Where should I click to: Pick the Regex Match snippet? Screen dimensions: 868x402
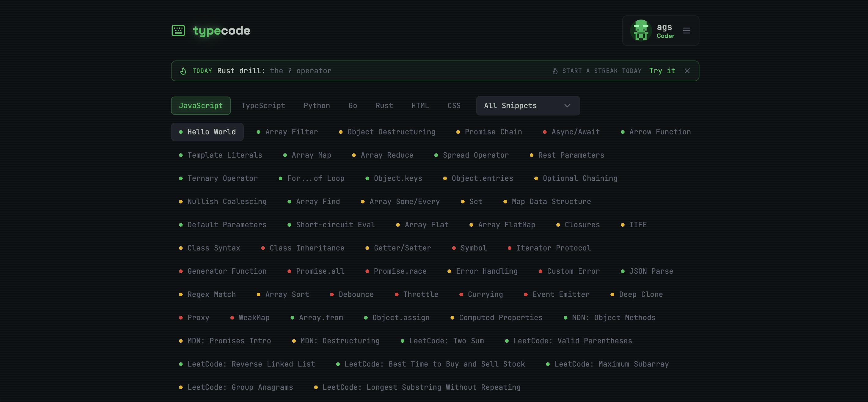[207, 294]
